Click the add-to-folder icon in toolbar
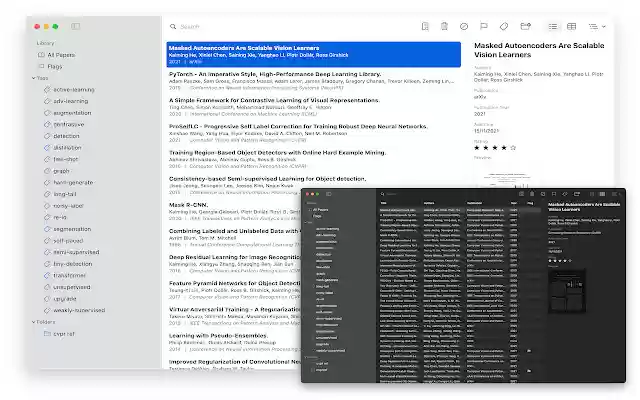640x400 pixels. tap(525, 27)
